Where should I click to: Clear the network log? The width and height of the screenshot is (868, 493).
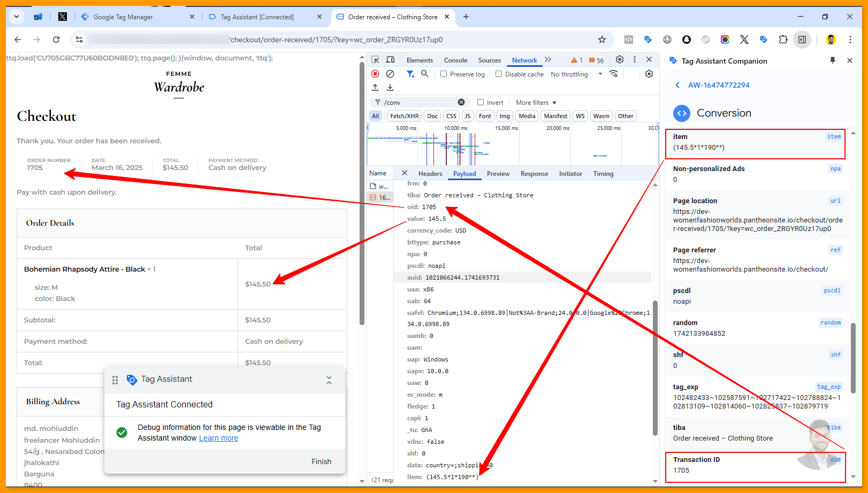tap(390, 74)
